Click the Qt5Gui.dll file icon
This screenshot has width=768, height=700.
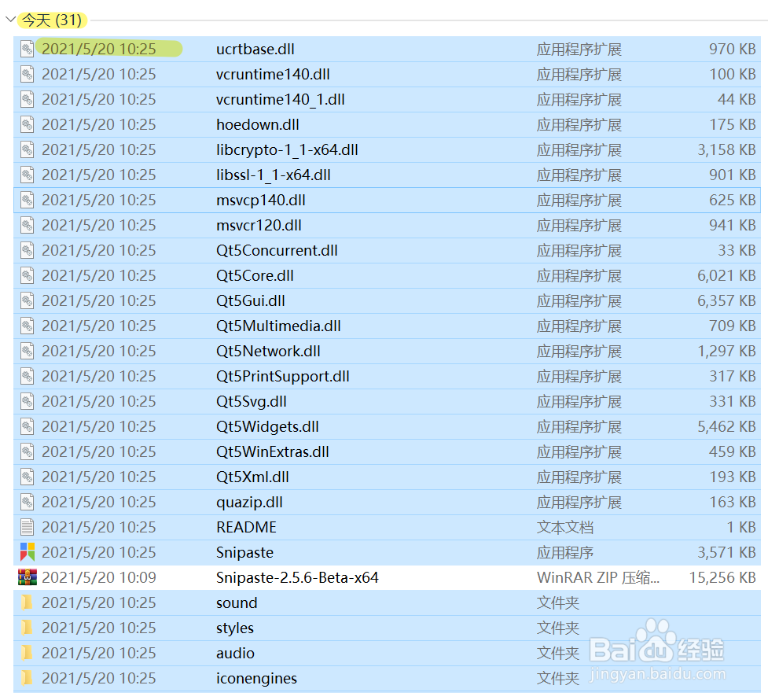(28, 300)
